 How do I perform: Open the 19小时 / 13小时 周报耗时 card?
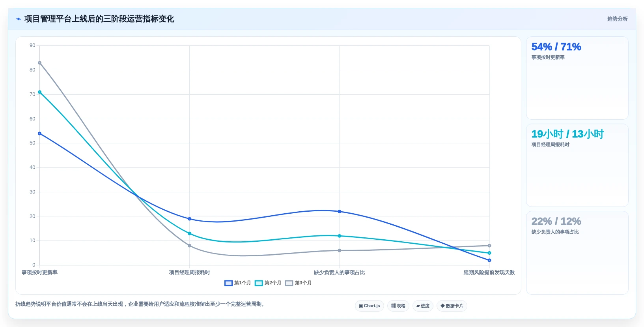coord(577,165)
